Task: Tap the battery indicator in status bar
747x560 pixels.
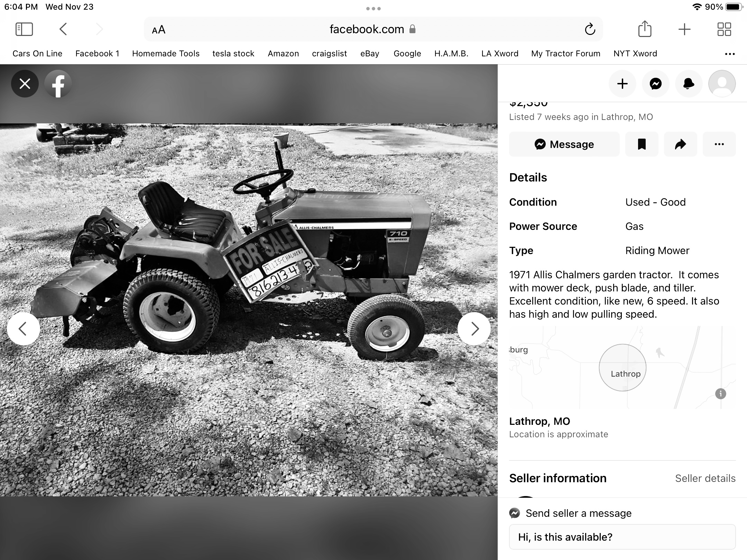Action: click(734, 7)
